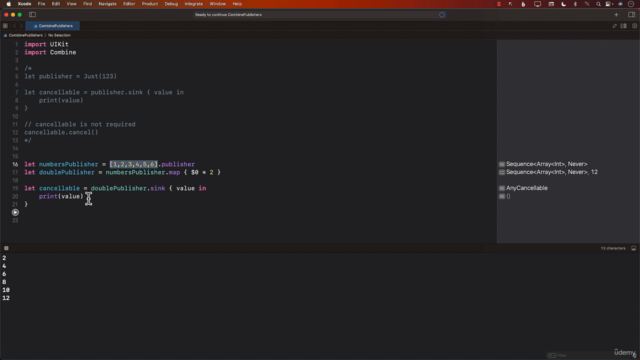
Task: Run the playground from line 22
Action: coord(15,212)
